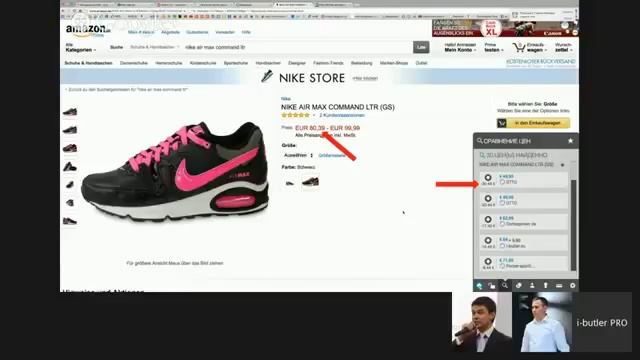640x360 pixels.
Task: Click the Los search button
Action: pyautogui.click(x=421, y=47)
